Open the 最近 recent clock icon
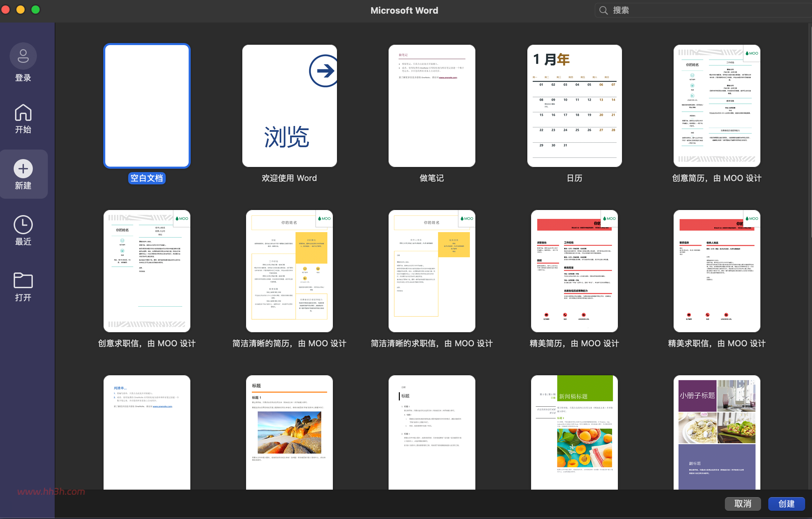 [23, 225]
